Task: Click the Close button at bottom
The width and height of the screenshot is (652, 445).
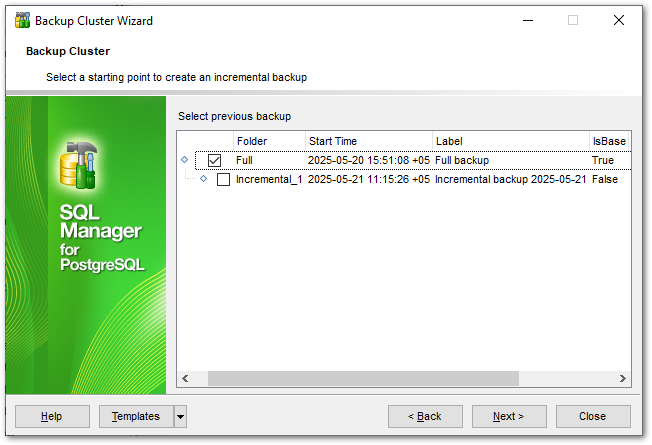Action: pyautogui.click(x=592, y=416)
